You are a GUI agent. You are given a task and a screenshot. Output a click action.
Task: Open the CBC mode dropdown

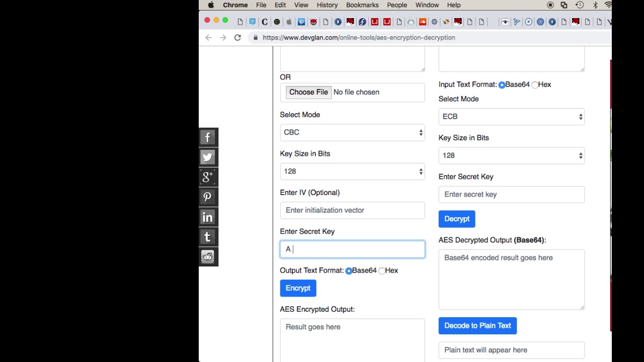(x=352, y=132)
